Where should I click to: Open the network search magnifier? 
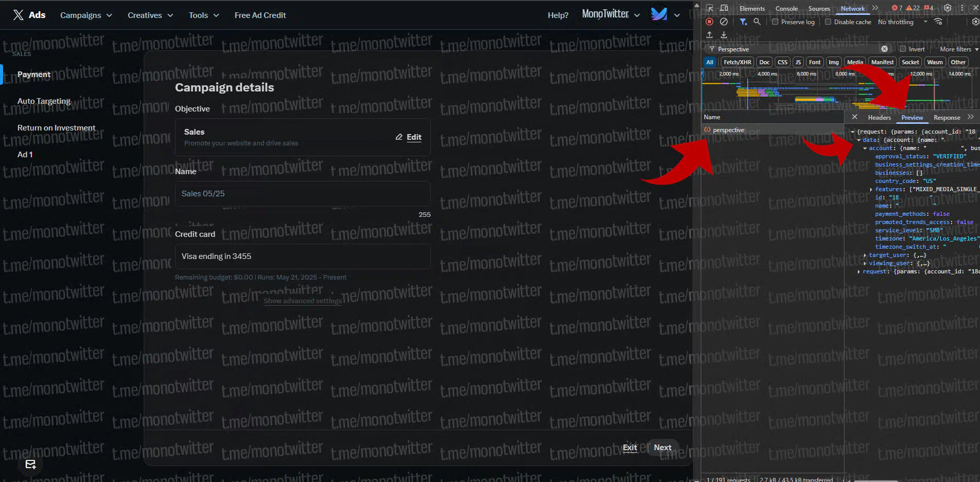[757, 22]
